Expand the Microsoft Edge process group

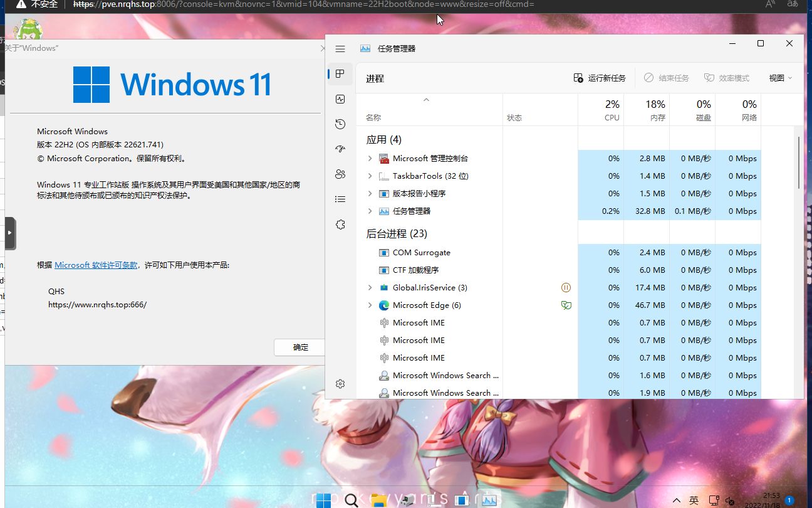pos(370,305)
